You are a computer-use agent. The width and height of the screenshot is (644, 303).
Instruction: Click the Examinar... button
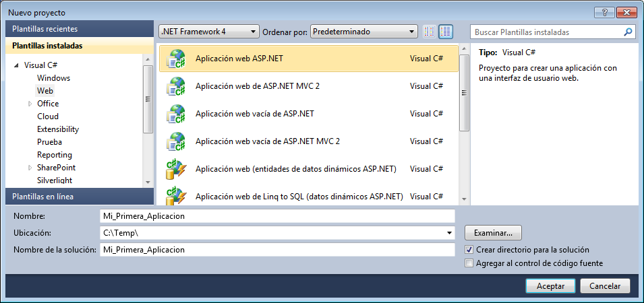tap(493, 233)
